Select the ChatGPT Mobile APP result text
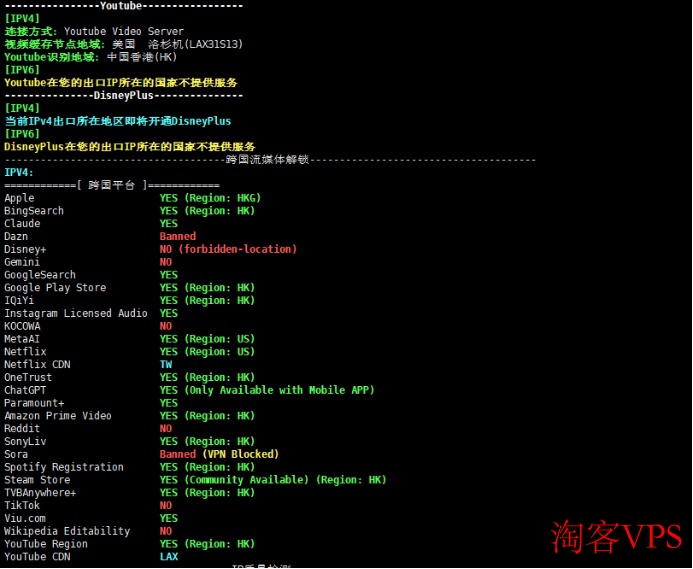693x569 pixels. (x=267, y=390)
